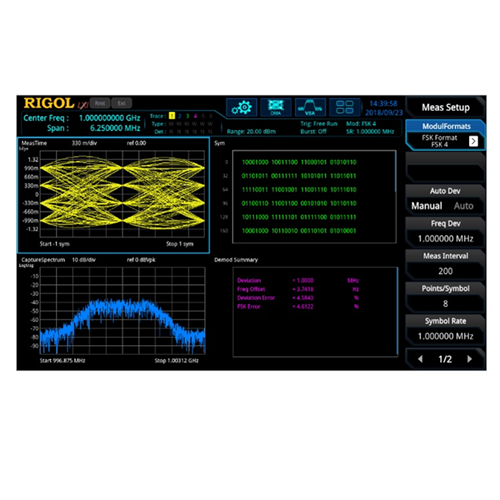This screenshot has width=500, height=500.
Task: Set Auto Dev to Auto
Action: click(x=463, y=206)
